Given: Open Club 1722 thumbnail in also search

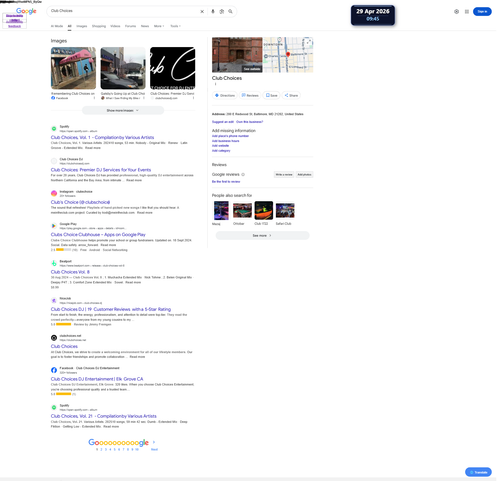Looking at the screenshot, I should point(264,211).
